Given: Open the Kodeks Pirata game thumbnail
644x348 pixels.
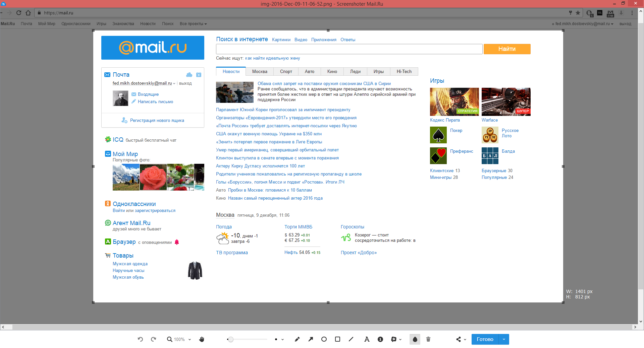Looking at the screenshot, I should (454, 102).
